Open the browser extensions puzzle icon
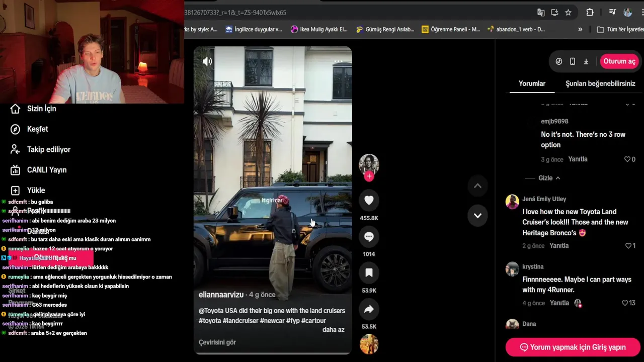The image size is (644, 362). 590,13
